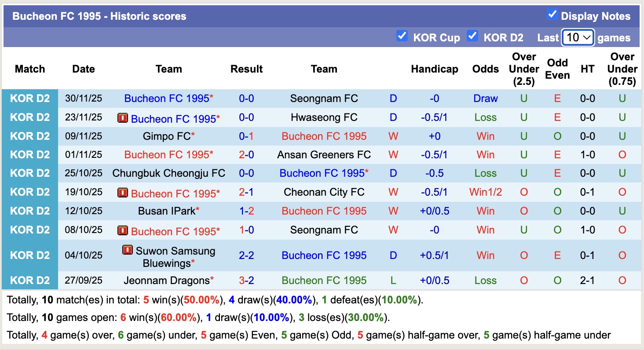Click the Odds column header
The image size is (644, 350).
pos(485,69)
